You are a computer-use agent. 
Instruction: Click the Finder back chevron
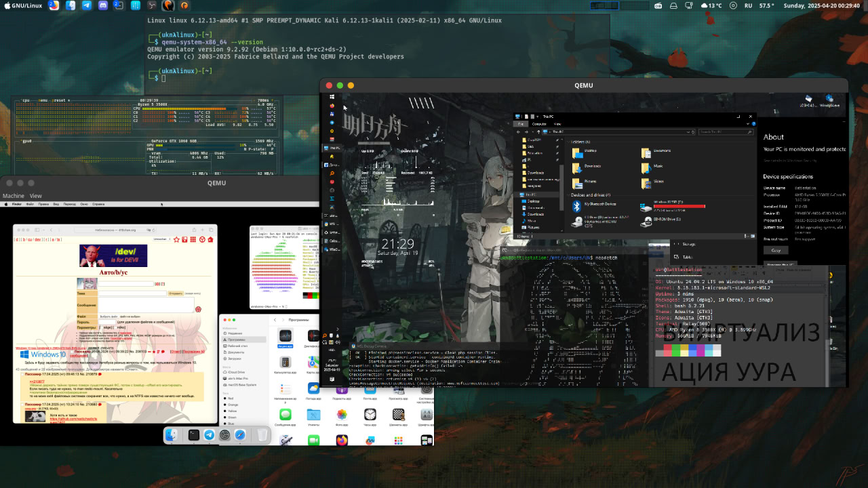click(x=274, y=319)
